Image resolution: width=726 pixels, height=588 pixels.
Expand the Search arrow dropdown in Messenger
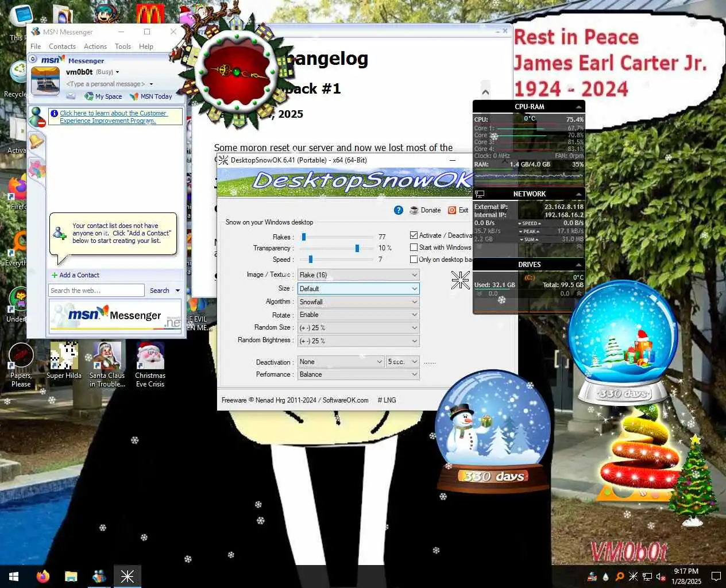(177, 291)
